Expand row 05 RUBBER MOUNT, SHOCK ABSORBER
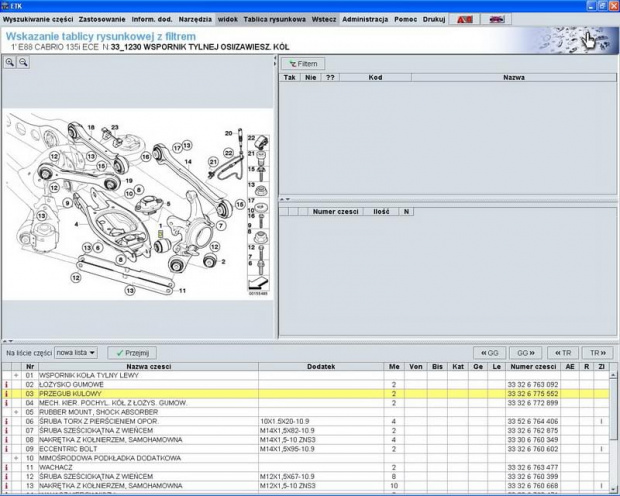The height and width of the screenshot is (496, 620). click(x=16, y=412)
